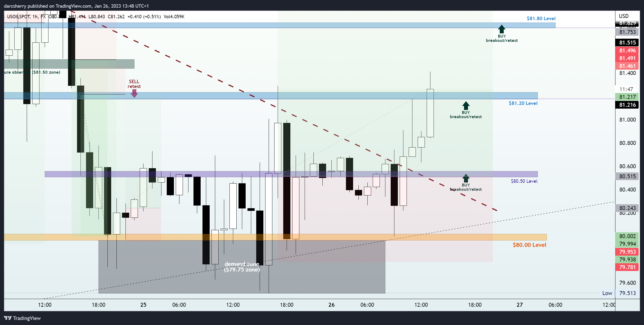
Task: Select the 81.491 red price label
Action: (x=627, y=58)
